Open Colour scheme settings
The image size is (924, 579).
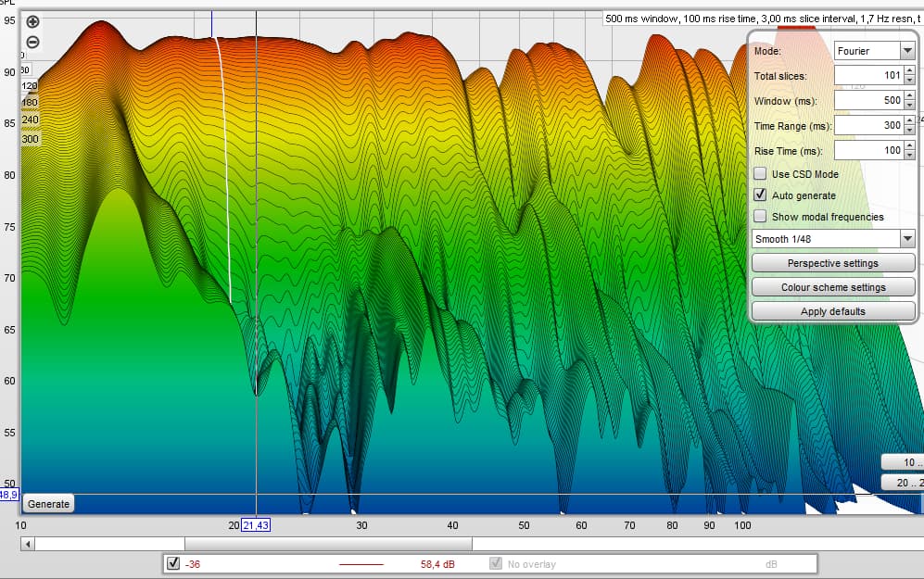[x=833, y=287]
